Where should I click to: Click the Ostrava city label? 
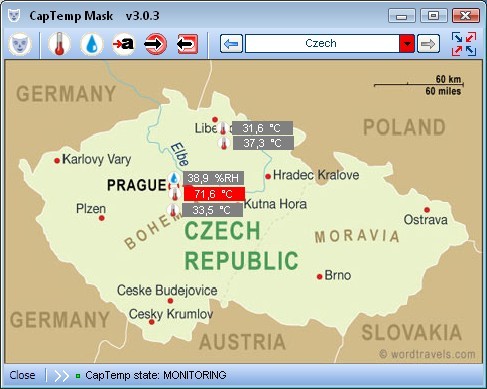coord(426,220)
